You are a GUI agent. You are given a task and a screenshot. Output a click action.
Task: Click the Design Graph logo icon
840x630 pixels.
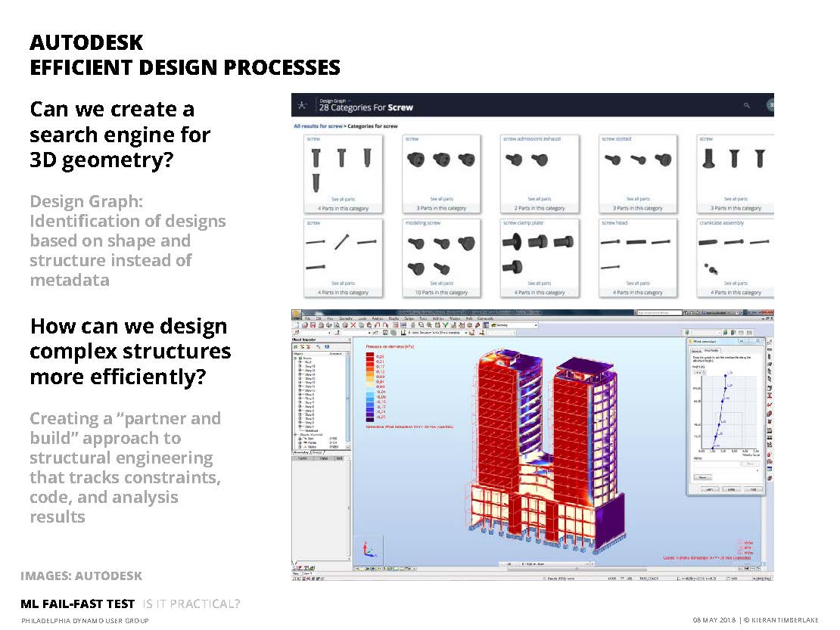302,105
